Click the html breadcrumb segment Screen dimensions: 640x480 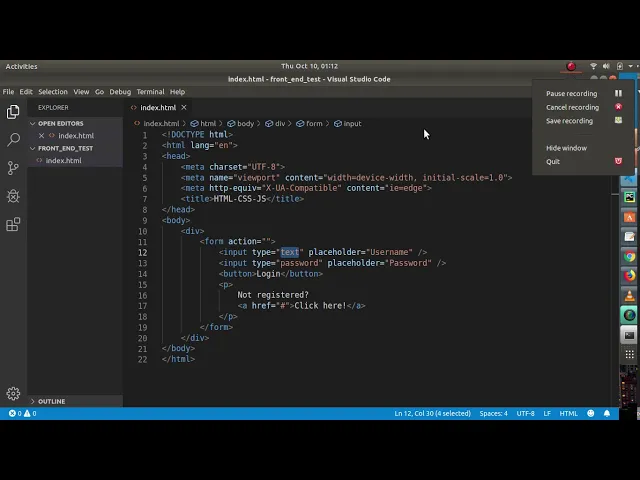click(203, 123)
